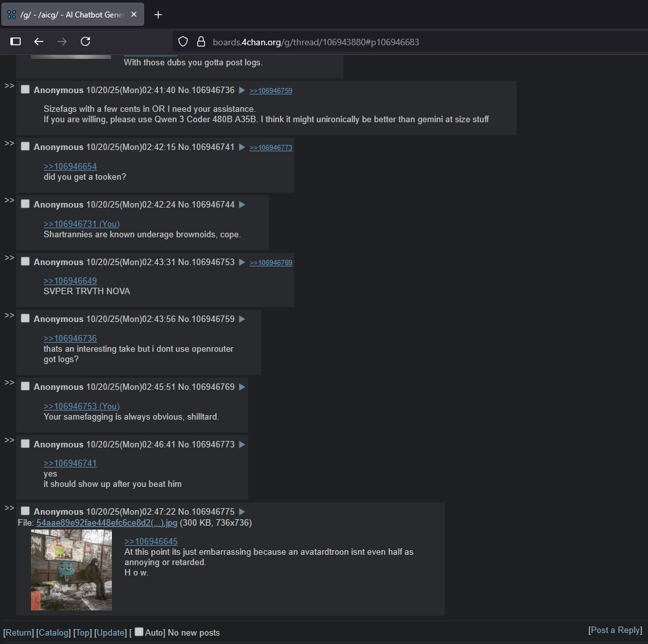Open post menu arrow for No.106946769
The width and height of the screenshot is (648, 644).
point(242,387)
